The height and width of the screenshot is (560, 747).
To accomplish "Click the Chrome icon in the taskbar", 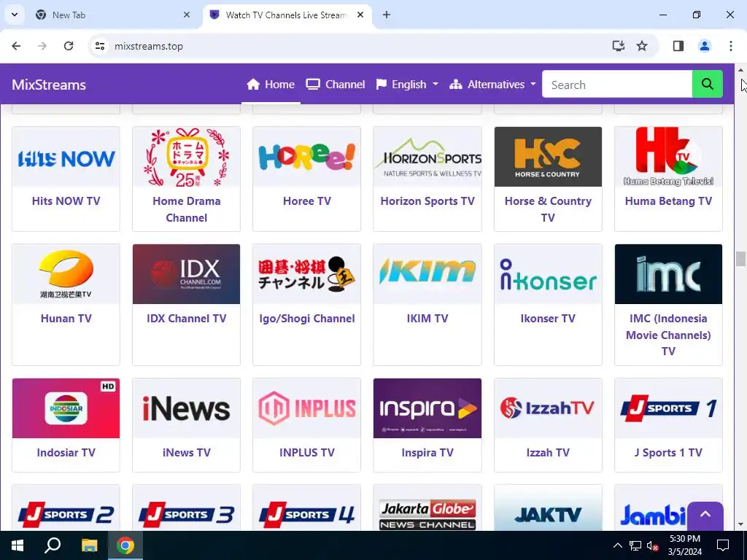I will click(x=125, y=545).
